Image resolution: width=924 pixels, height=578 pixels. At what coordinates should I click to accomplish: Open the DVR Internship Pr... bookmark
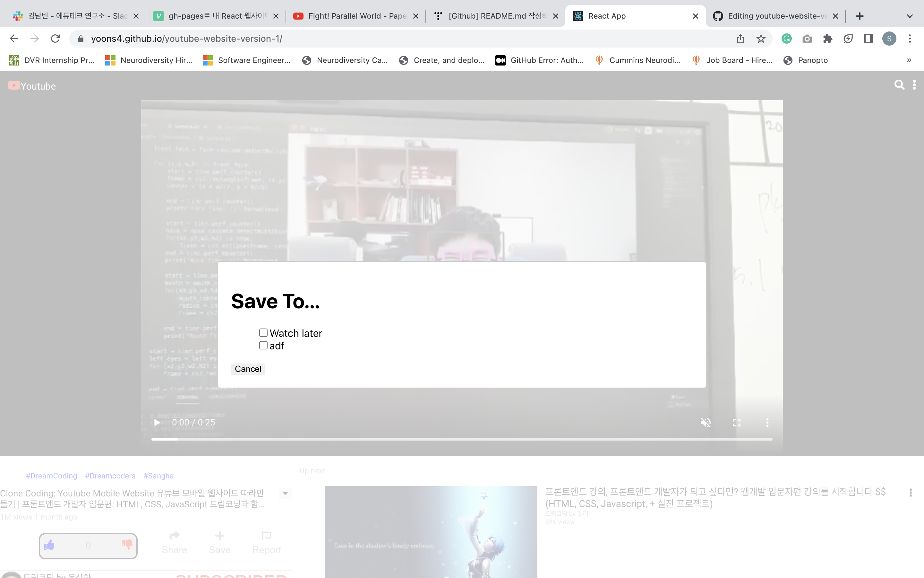(x=52, y=60)
